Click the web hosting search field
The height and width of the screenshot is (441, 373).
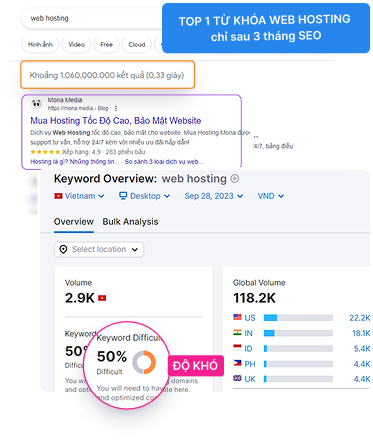pos(93,18)
